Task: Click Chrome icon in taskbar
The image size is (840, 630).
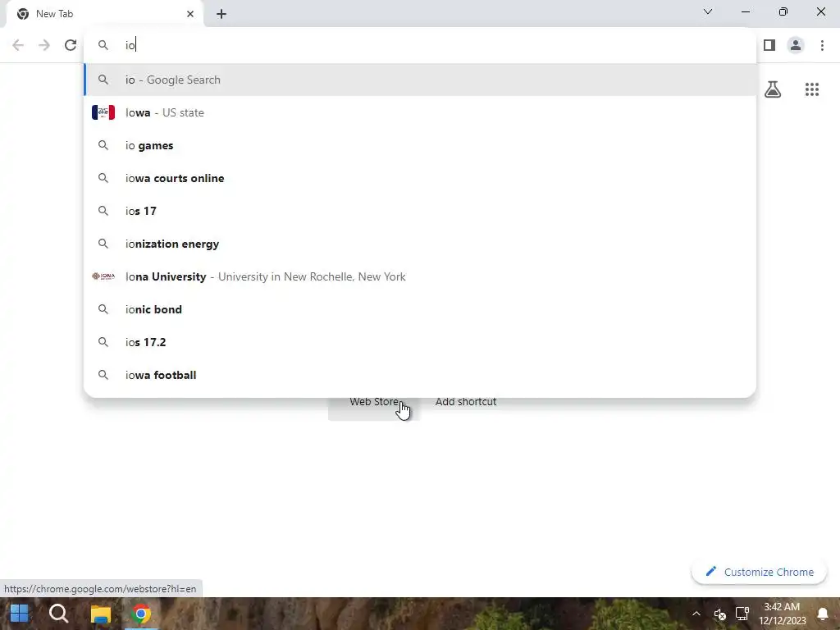Action: click(x=141, y=614)
